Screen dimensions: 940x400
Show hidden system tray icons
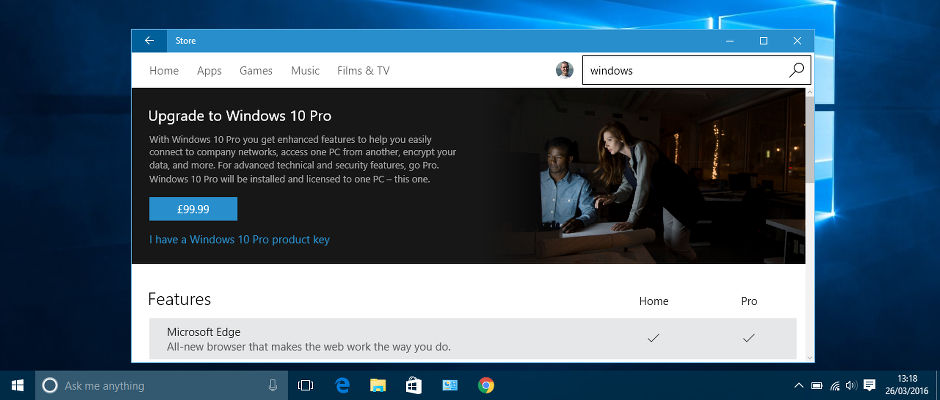799,386
